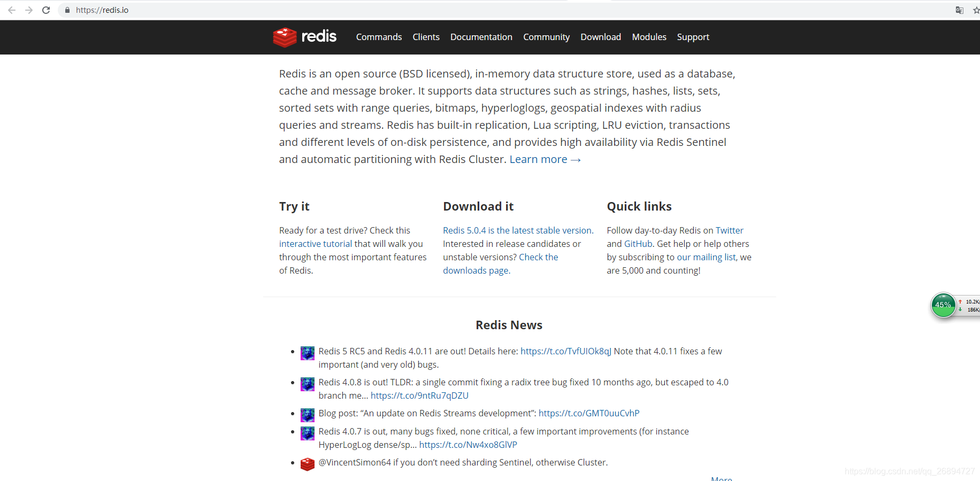Viewport: 980px width, 481px height.
Task: Click Redis cube avatar beside @VincentSimon64 news
Action: tap(308, 464)
